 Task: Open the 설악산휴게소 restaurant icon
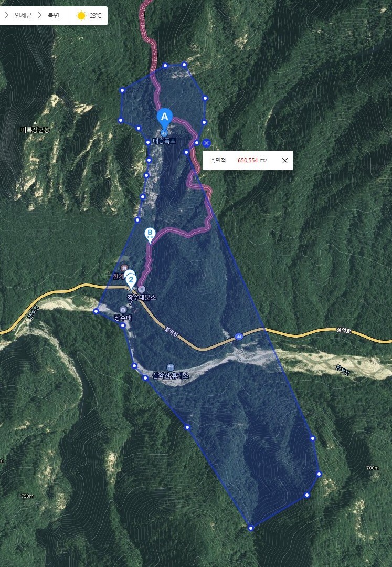tap(171, 367)
